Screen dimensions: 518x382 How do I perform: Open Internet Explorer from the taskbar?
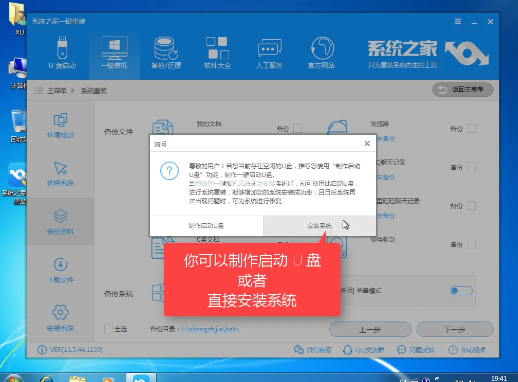coord(46,379)
